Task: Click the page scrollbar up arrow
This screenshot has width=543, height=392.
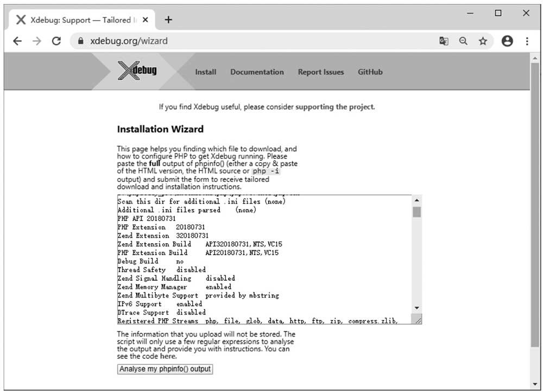Action: (x=535, y=58)
